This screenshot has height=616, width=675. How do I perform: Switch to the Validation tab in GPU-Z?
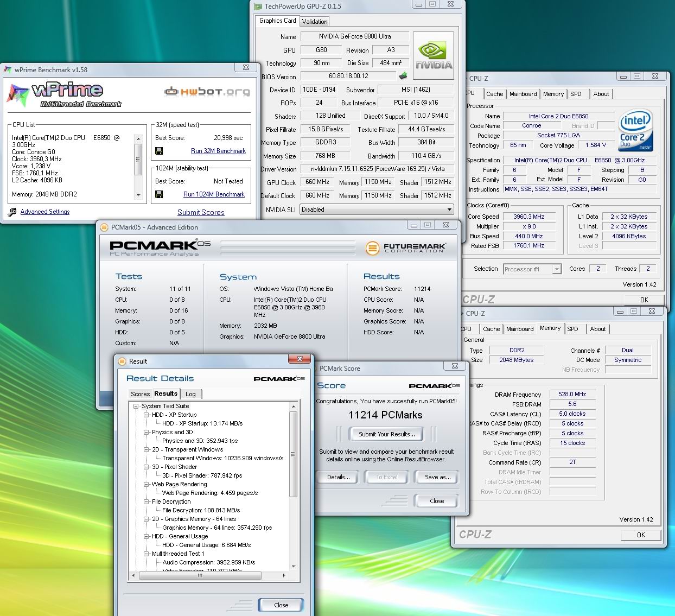tap(315, 22)
